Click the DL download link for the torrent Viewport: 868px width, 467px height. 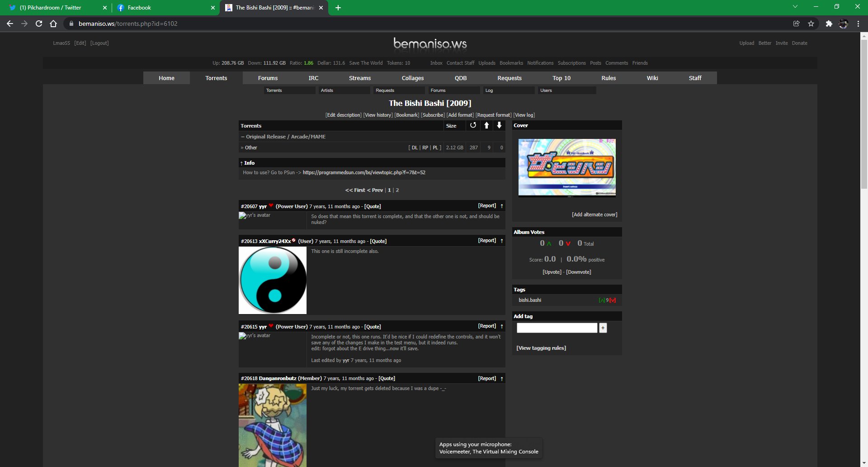tap(414, 148)
